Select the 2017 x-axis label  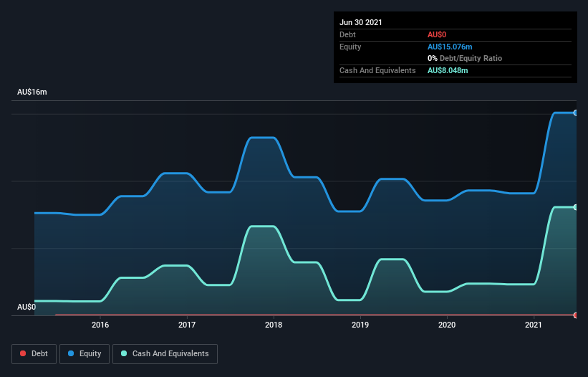[187, 325]
